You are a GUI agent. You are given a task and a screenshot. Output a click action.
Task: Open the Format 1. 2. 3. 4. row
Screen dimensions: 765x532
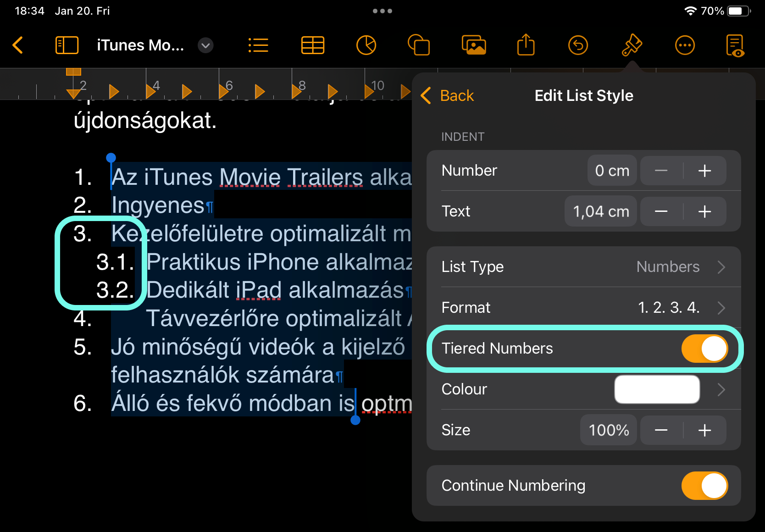click(x=584, y=308)
